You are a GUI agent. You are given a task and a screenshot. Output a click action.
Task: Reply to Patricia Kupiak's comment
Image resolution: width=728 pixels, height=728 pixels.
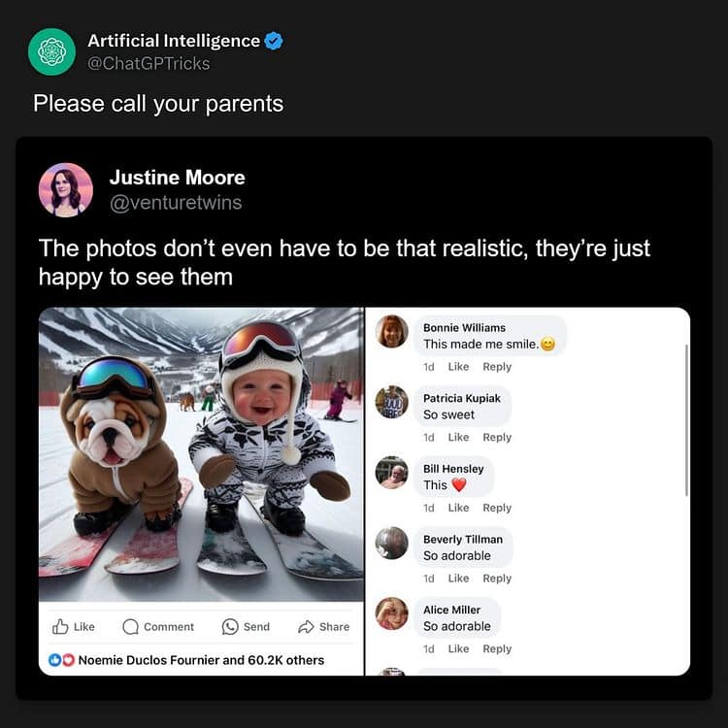(497, 438)
